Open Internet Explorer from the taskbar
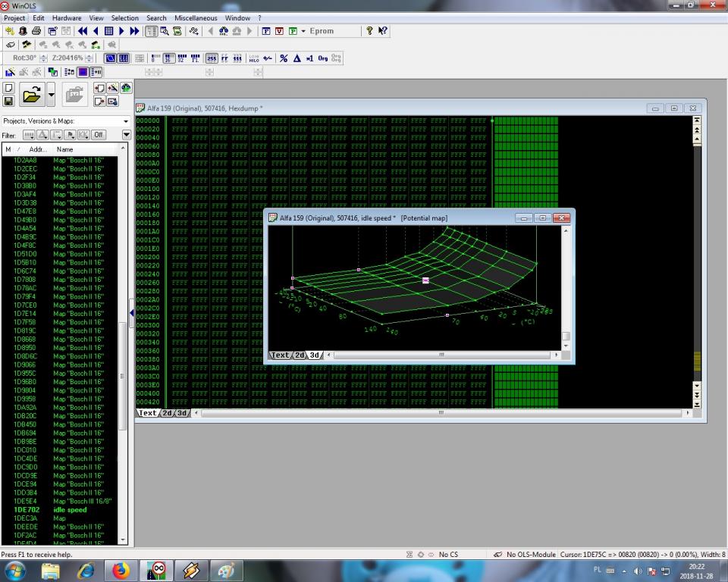 pos(86,571)
